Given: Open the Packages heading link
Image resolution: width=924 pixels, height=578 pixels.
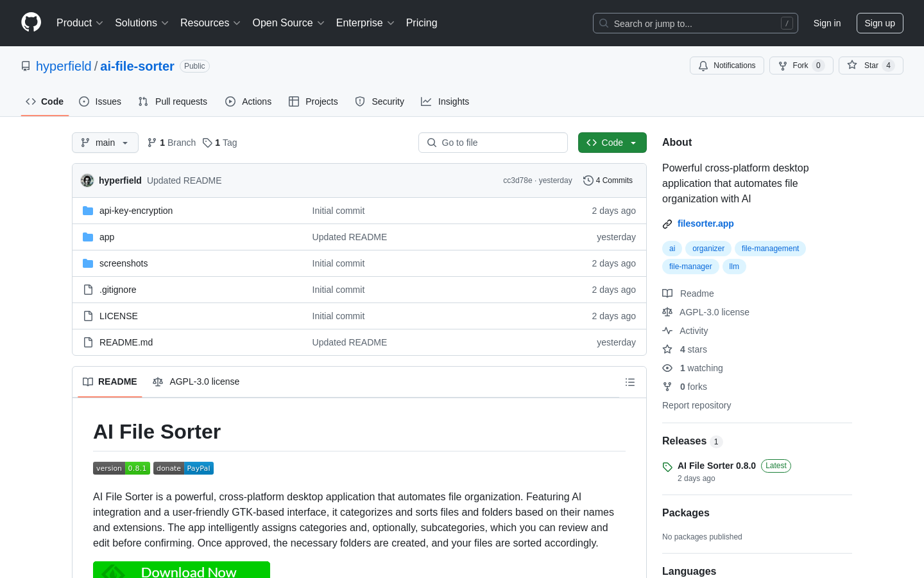Looking at the screenshot, I should pyautogui.click(x=685, y=512).
